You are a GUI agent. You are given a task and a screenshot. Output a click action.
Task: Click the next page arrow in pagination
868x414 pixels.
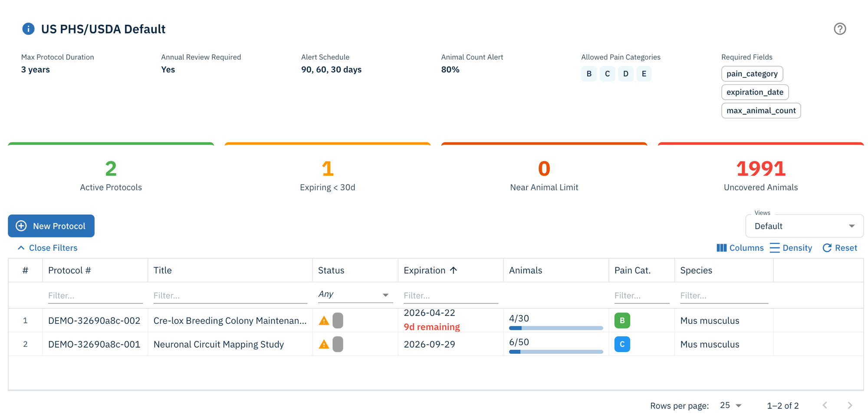click(x=850, y=405)
